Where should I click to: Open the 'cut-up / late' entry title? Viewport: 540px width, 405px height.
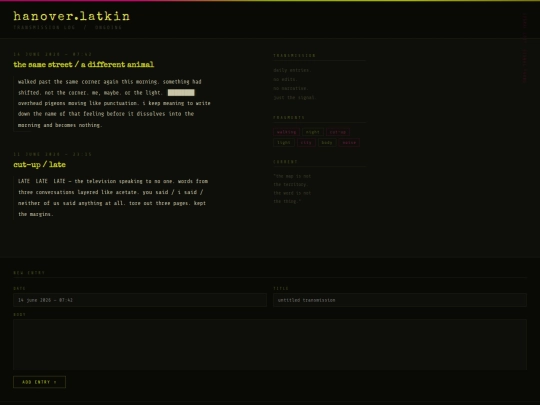pos(39,165)
